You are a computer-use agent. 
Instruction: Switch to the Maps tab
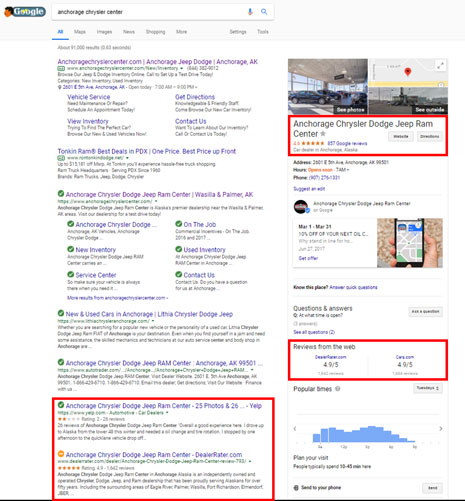80,32
